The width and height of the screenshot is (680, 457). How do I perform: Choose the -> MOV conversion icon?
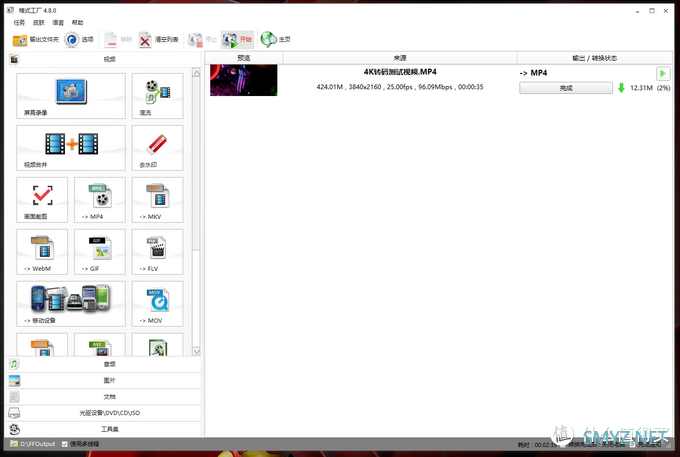point(157,304)
